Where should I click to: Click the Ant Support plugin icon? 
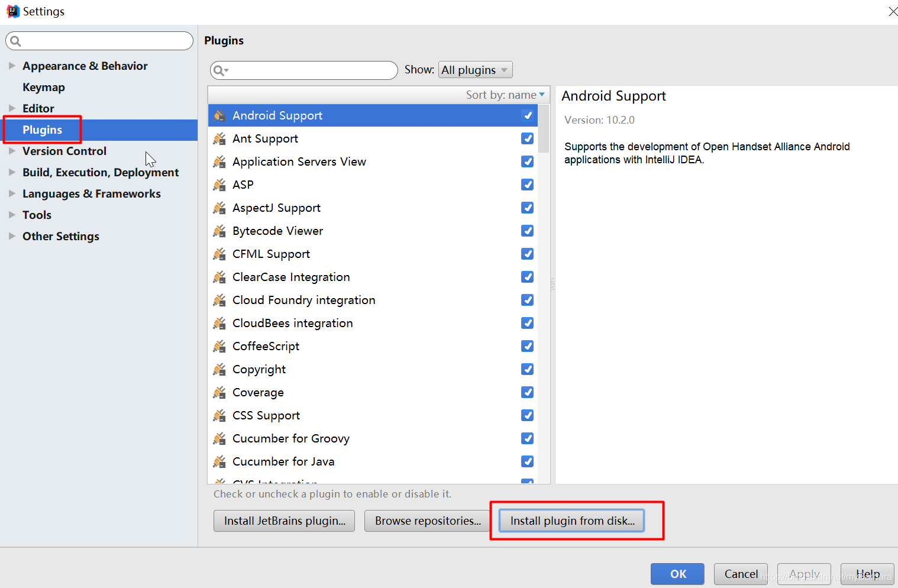pyautogui.click(x=219, y=138)
